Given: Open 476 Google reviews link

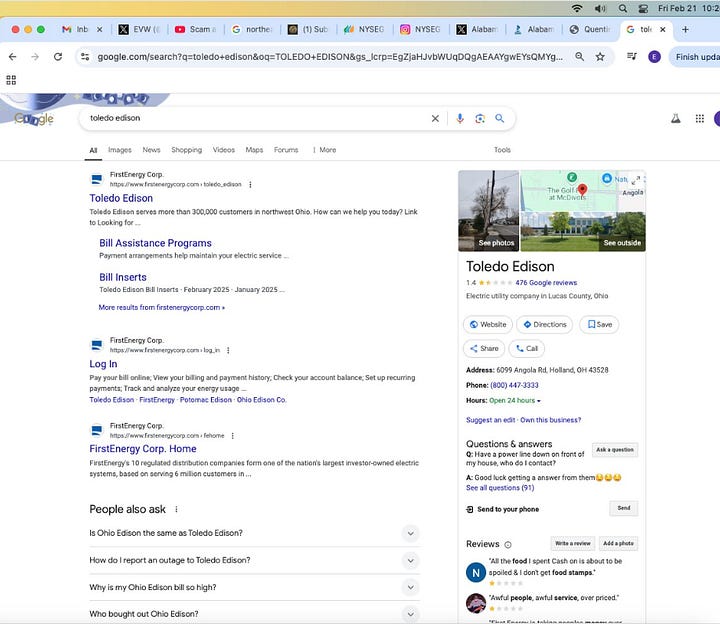Looking at the screenshot, I should [x=546, y=283].
